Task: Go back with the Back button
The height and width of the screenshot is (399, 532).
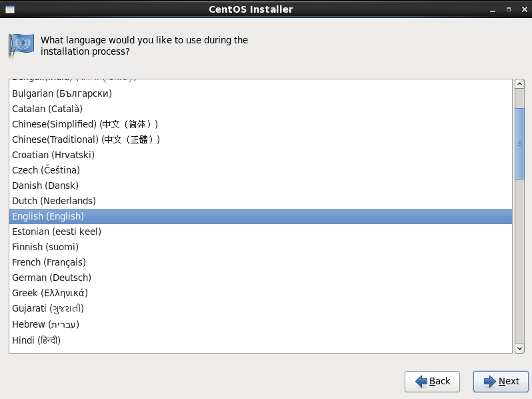Action: coord(432,382)
